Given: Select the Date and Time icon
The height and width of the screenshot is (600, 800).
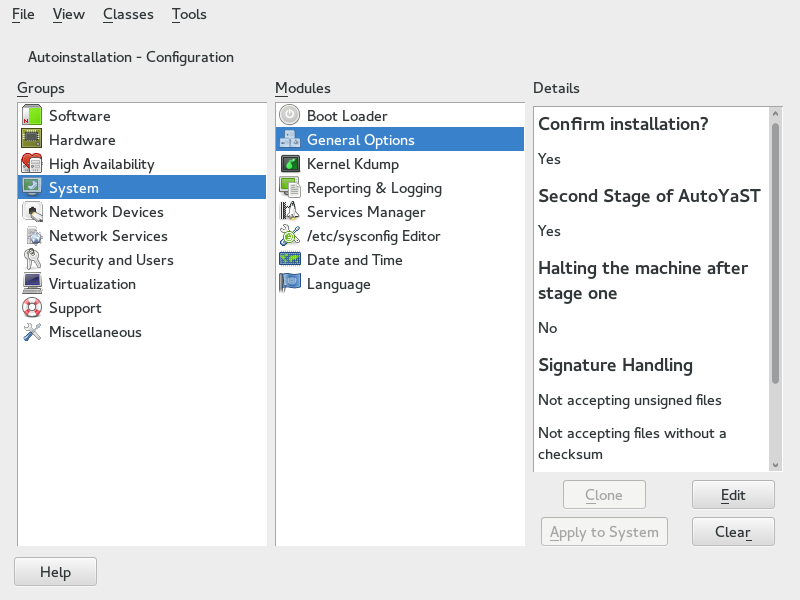Looking at the screenshot, I should pyautogui.click(x=289, y=260).
